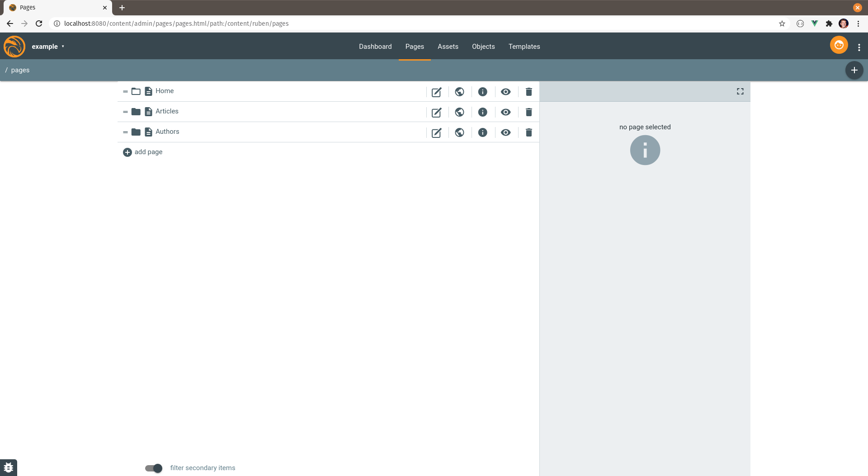
Task: Click the add page button
Action: (x=143, y=152)
